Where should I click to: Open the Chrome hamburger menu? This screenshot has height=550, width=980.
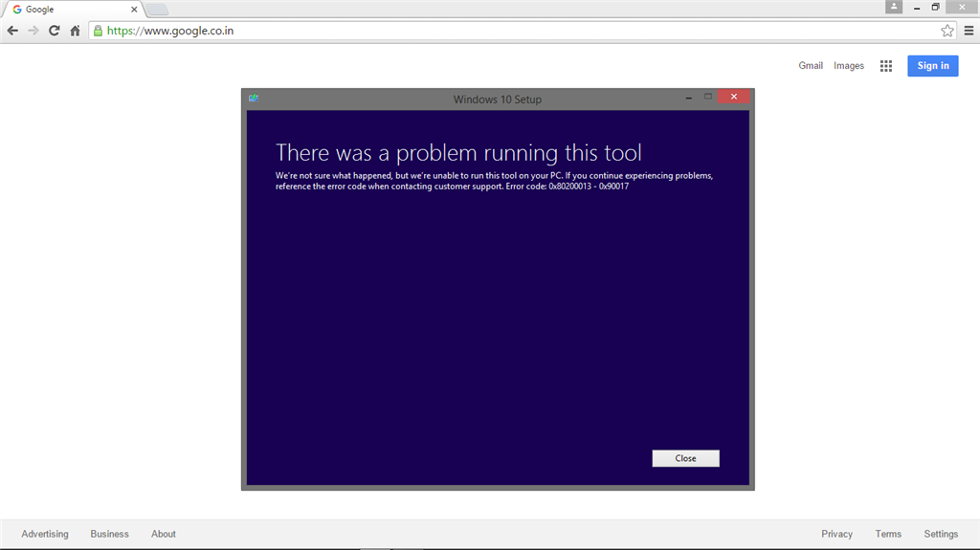coord(969,31)
